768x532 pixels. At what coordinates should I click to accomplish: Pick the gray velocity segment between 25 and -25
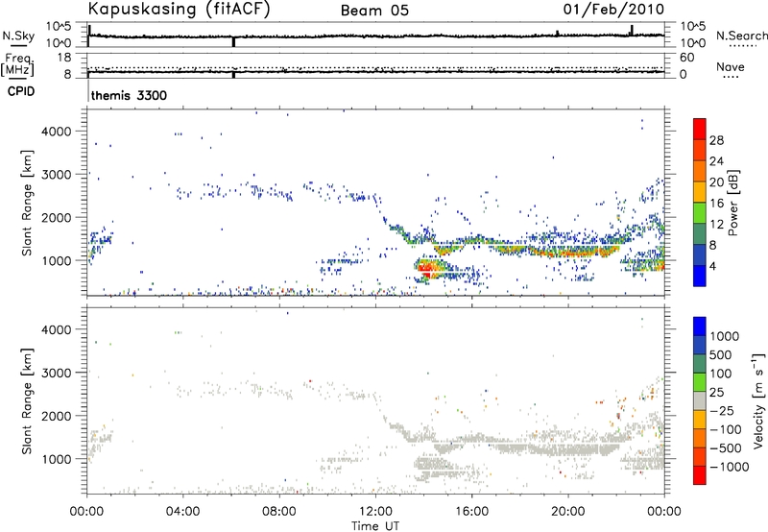coord(700,400)
